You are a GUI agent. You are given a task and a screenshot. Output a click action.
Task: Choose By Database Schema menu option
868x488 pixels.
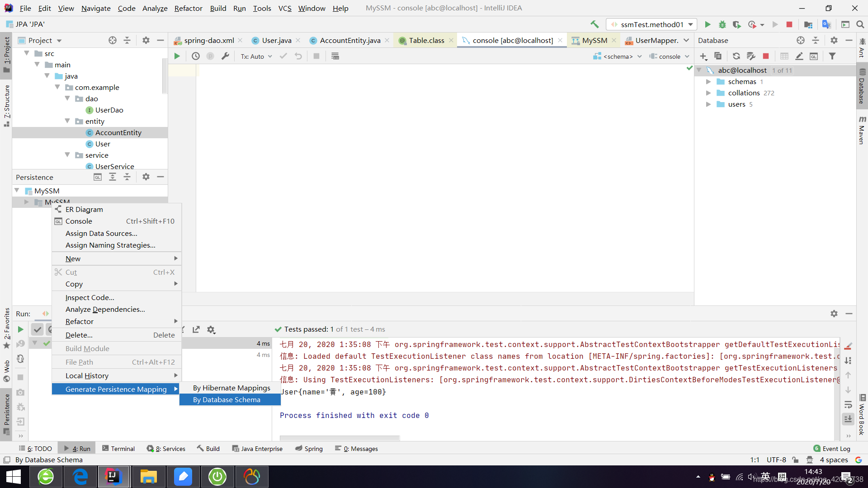click(230, 400)
